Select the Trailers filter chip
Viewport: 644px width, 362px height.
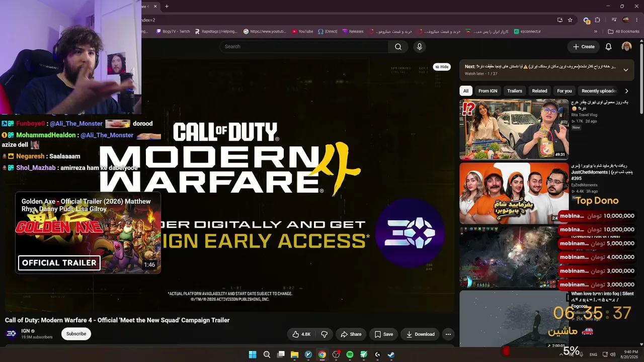tap(515, 91)
